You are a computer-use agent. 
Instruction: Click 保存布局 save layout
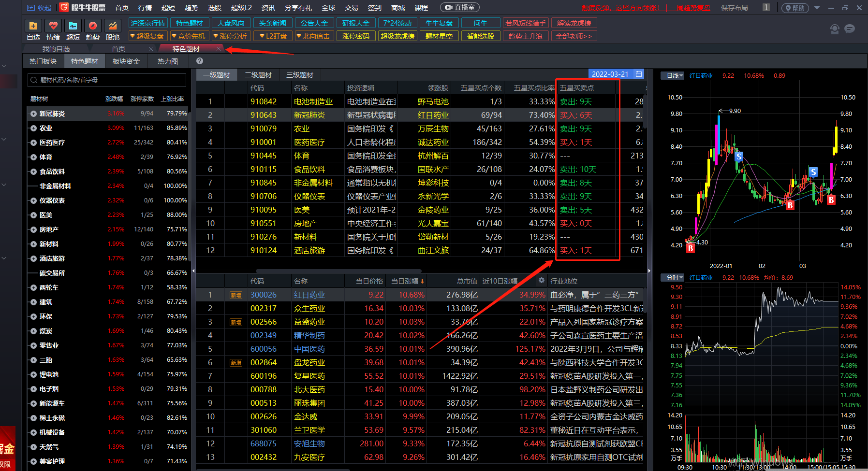[x=735, y=8]
